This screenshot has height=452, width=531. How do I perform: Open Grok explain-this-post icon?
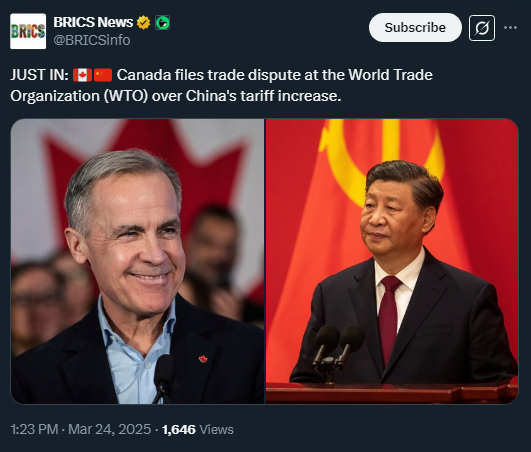482,28
